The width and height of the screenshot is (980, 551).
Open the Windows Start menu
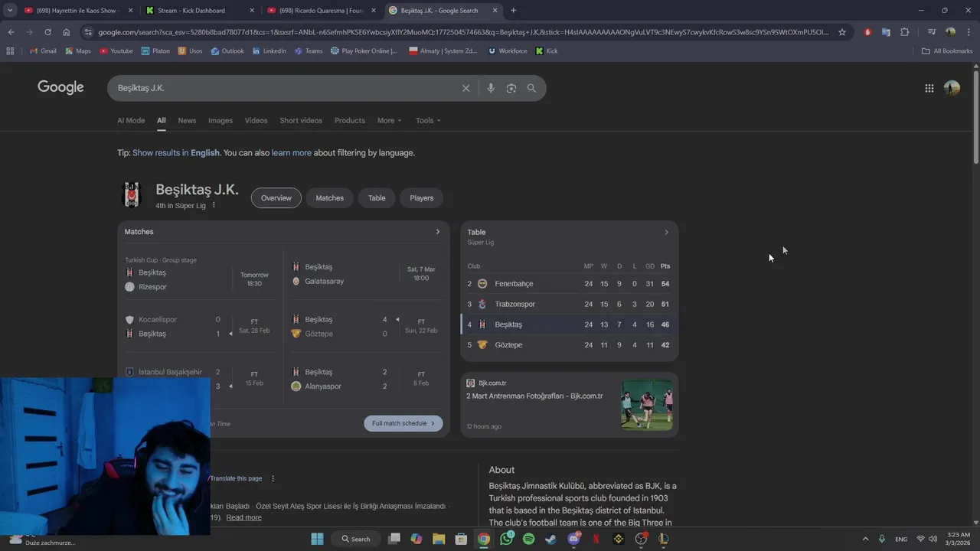pyautogui.click(x=317, y=539)
